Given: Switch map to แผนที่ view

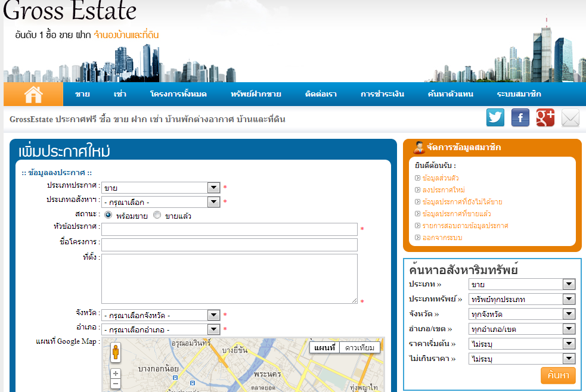Looking at the screenshot, I should click(x=324, y=347).
